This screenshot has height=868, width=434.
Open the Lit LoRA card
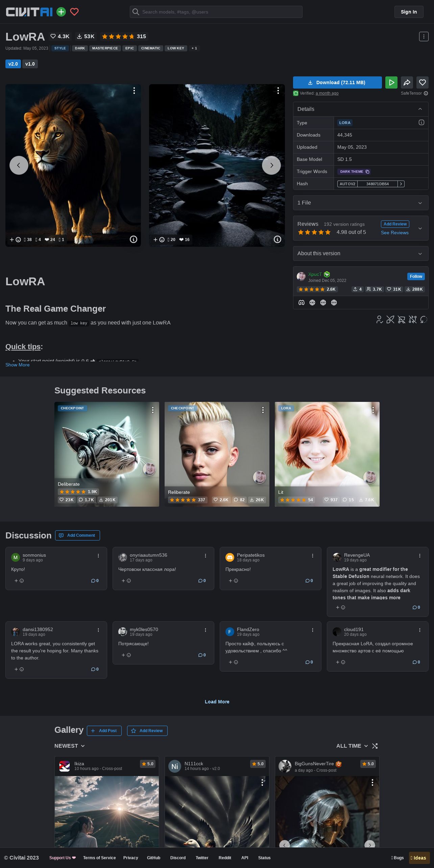pyautogui.click(x=327, y=454)
